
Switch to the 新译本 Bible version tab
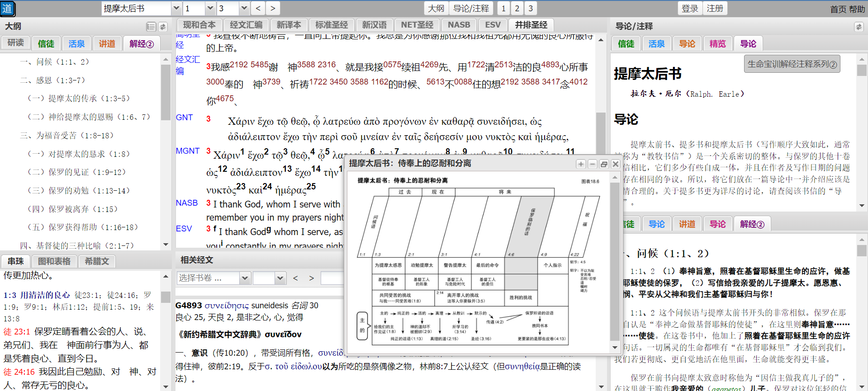[x=289, y=25]
